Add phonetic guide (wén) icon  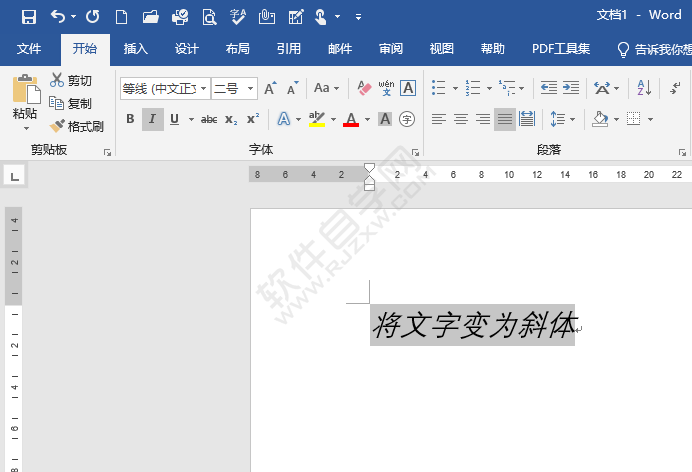click(386, 88)
